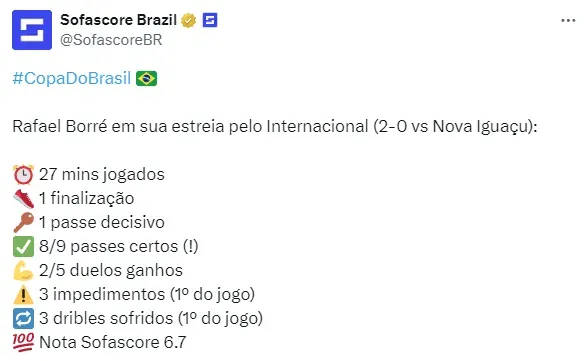Click the red 100 points emoji
Screen dimensions: 584x361
point(23,342)
